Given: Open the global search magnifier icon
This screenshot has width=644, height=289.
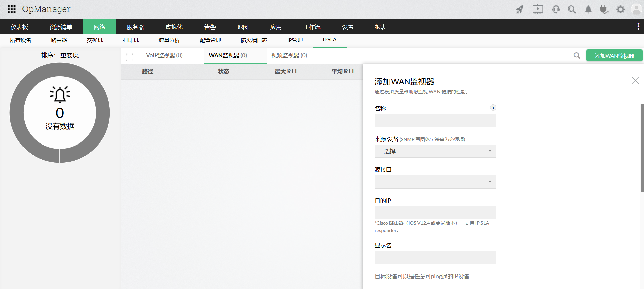Looking at the screenshot, I should click(572, 9).
